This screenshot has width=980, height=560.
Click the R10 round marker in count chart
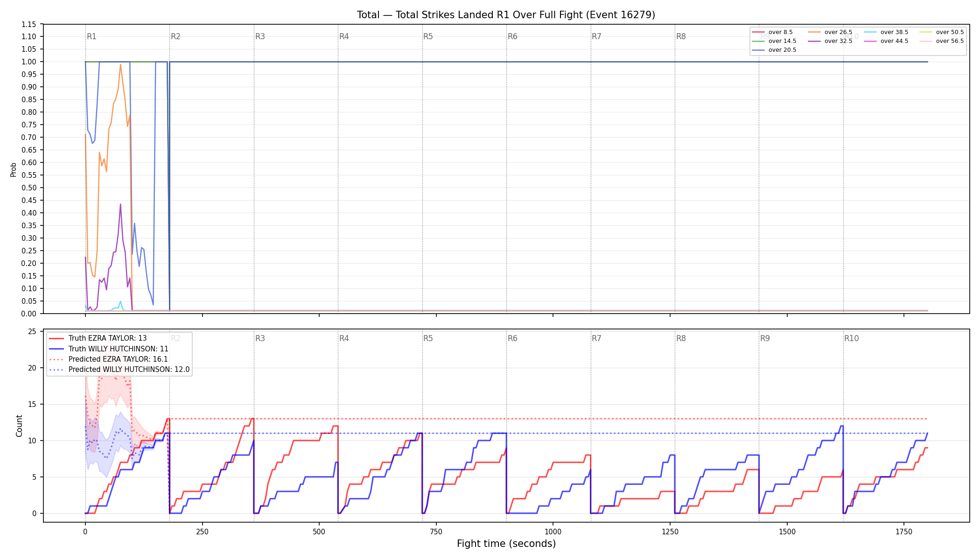(x=851, y=338)
